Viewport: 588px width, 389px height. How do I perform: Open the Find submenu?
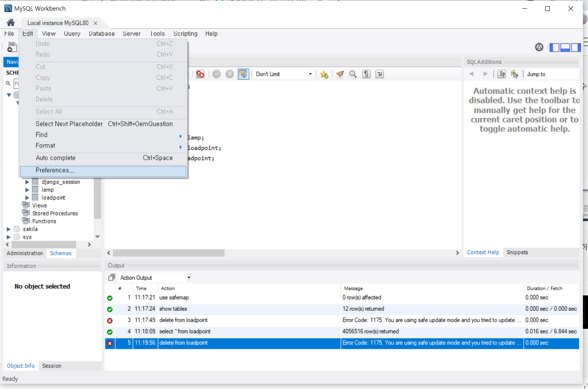pyautogui.click(x=103, y=135)
